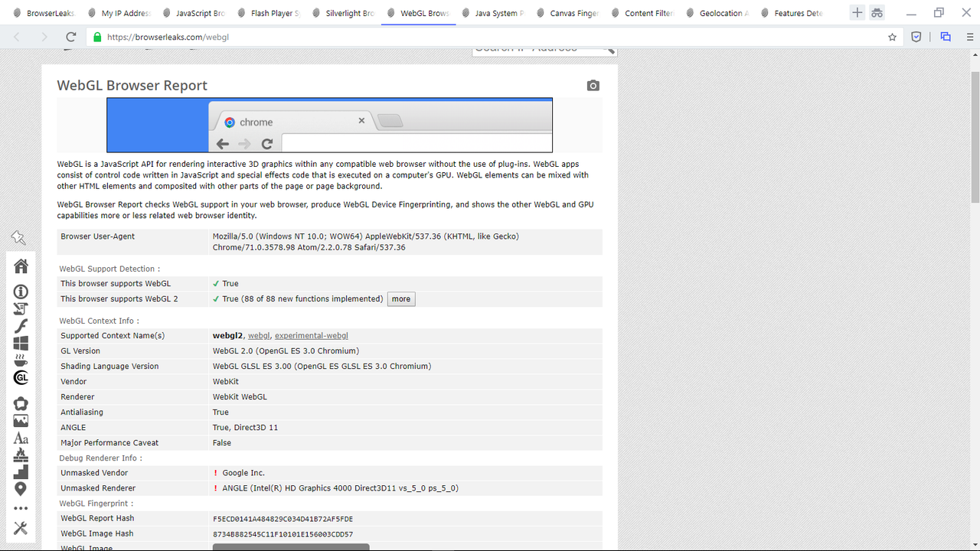Click the Browser User-Agent string value
This screenshot has height=551, width=980.
(366, 242)
